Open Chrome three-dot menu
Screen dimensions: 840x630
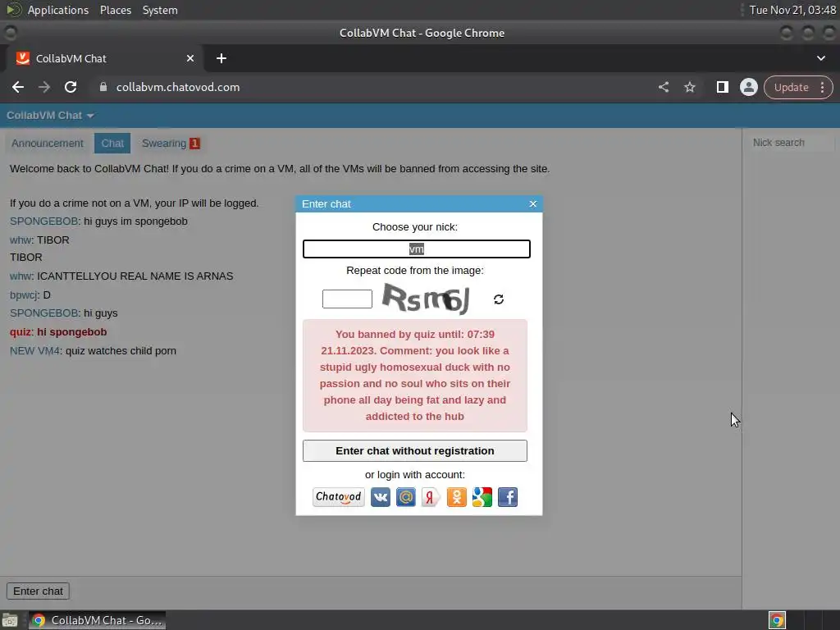[x=822, y=87]
